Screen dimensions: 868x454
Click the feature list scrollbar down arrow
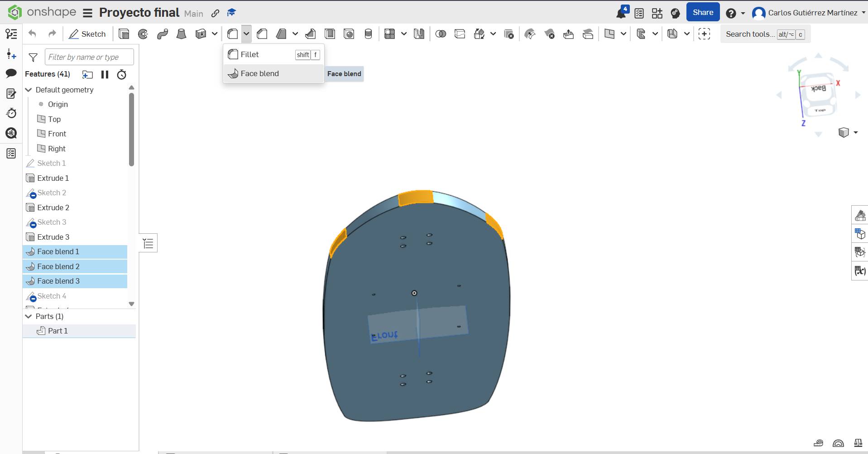coord(132,304)
